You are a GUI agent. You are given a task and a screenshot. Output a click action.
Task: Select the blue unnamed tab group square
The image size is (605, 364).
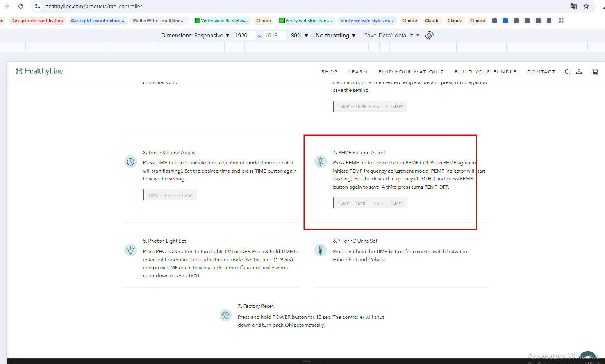pos(505,21)
